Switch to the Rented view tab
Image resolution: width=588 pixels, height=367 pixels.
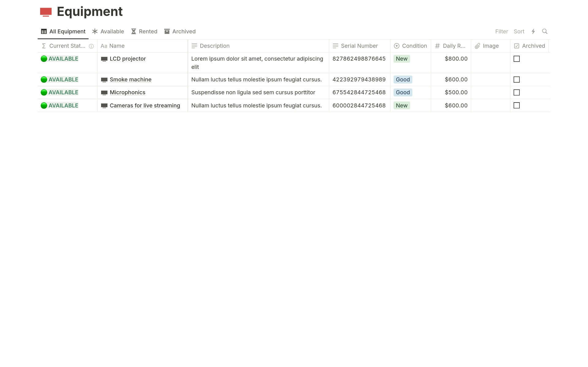pyautogui.click(x=144, y=32)
